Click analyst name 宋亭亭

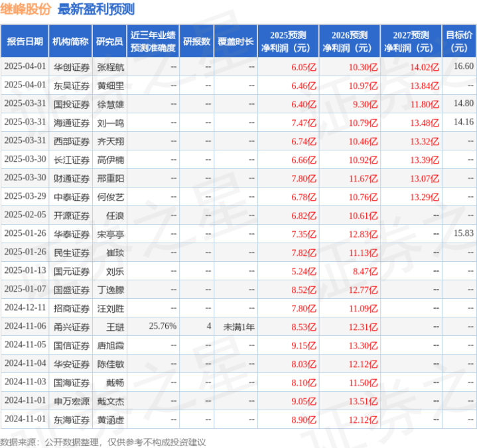[x=110, y=235]
